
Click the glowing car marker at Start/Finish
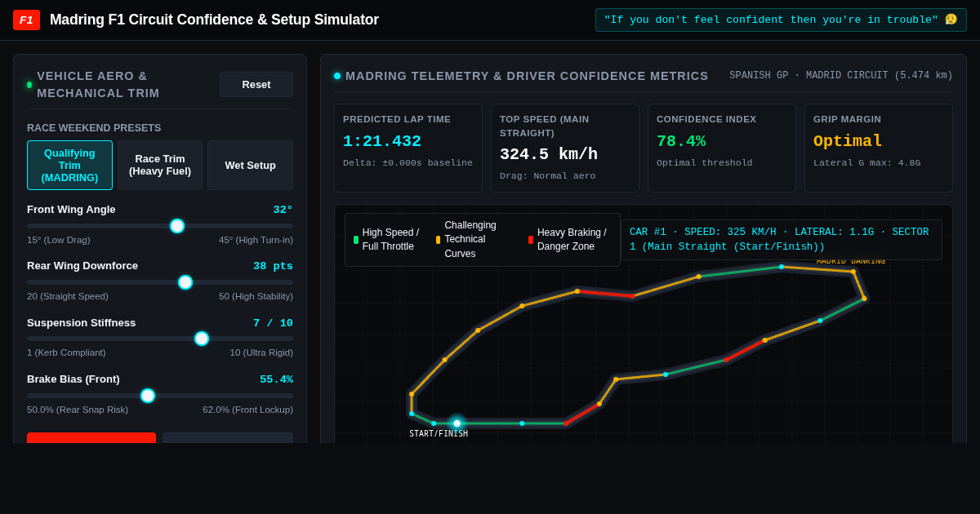[x=457, y=423]
